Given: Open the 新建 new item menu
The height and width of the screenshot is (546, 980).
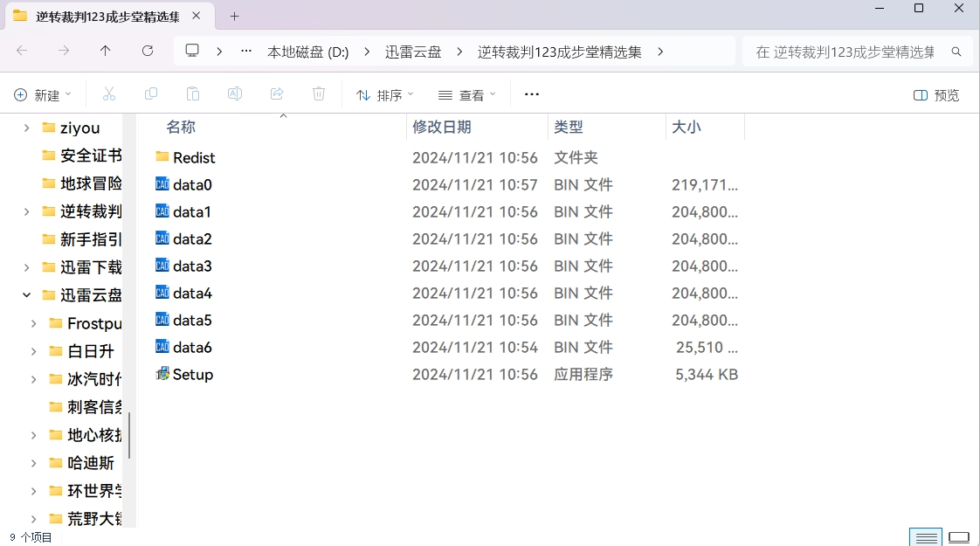Looking at the screenshot, I should (x=43, y=95).
